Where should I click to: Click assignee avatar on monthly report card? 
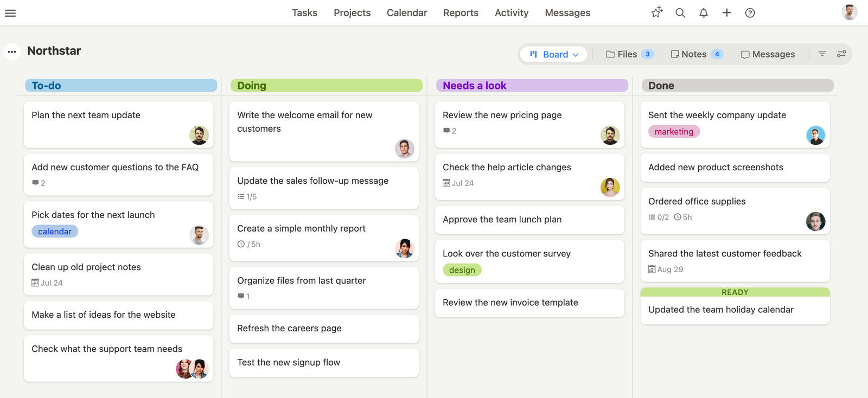(405, 248)
